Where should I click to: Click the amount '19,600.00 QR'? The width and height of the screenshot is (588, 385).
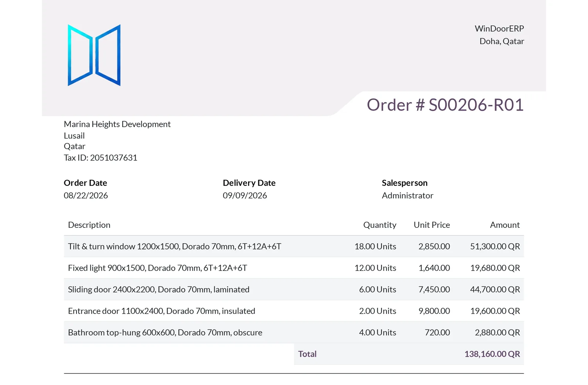495,311
